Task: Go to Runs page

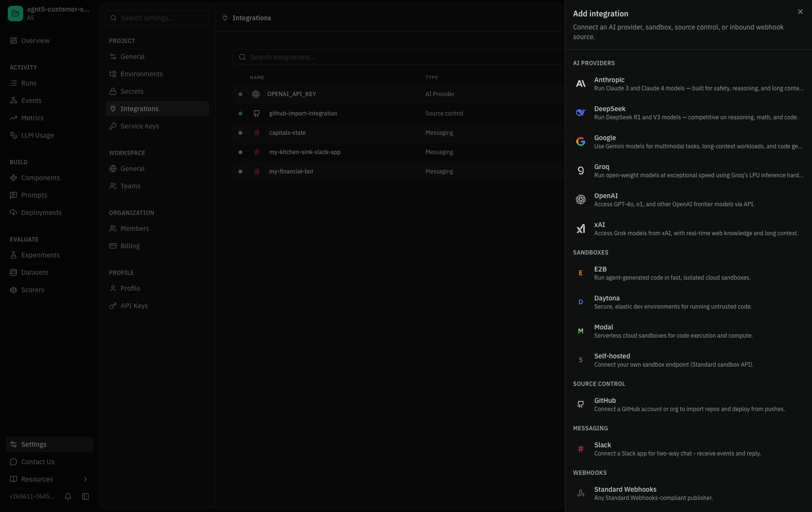Action: tap(49, 83)
